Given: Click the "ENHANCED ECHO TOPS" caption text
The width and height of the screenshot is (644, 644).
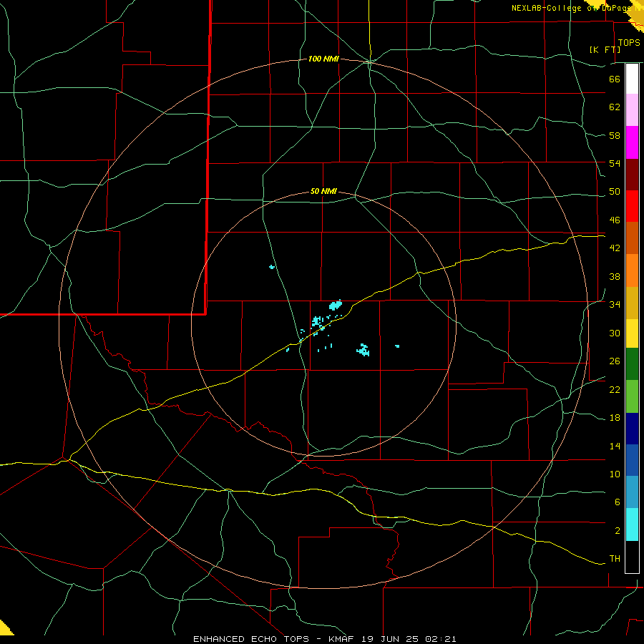Looking at the screenshot, I should point(251,639).
